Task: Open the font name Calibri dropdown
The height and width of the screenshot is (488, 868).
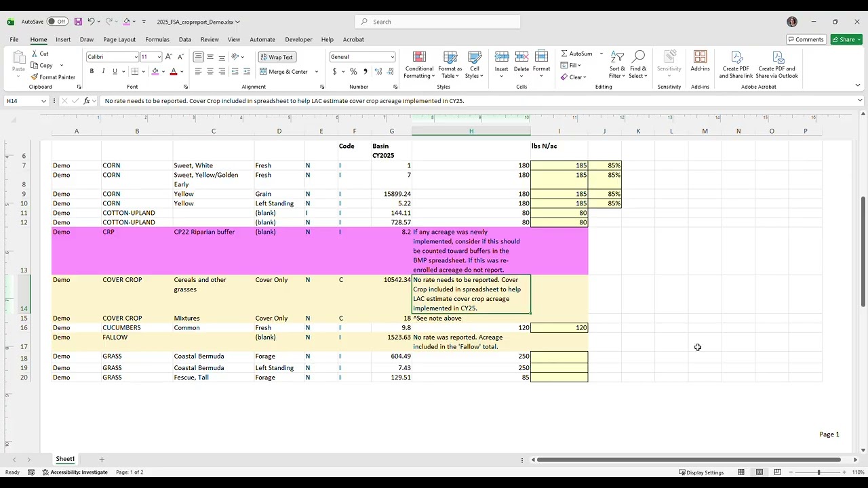Action: 136,57
